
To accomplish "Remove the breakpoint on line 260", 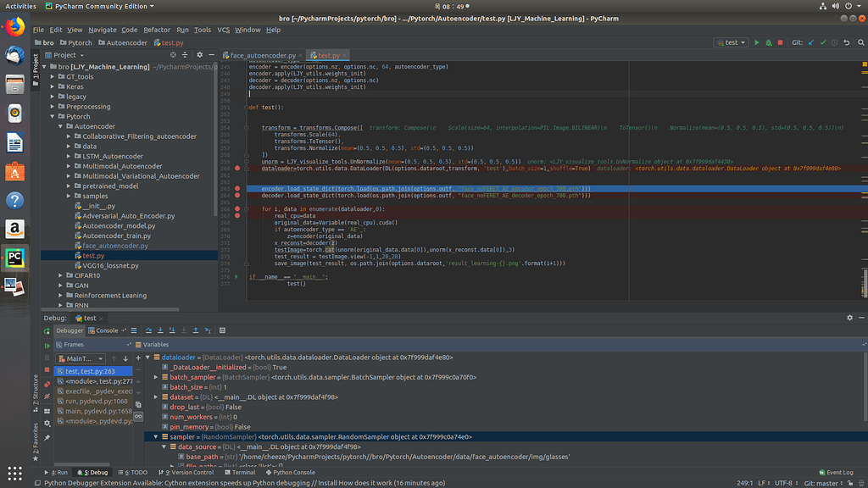I will point(237,169).
